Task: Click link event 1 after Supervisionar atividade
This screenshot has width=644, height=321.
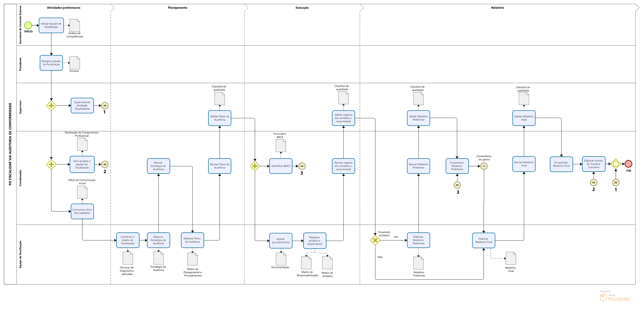Action: click(x=105, y=106)
